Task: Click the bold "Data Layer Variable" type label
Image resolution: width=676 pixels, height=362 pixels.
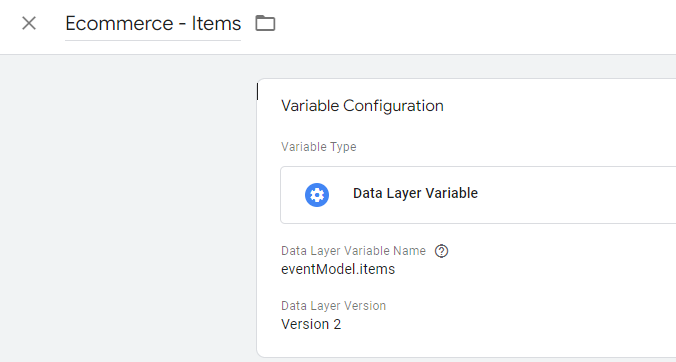Action: point(415,193)
